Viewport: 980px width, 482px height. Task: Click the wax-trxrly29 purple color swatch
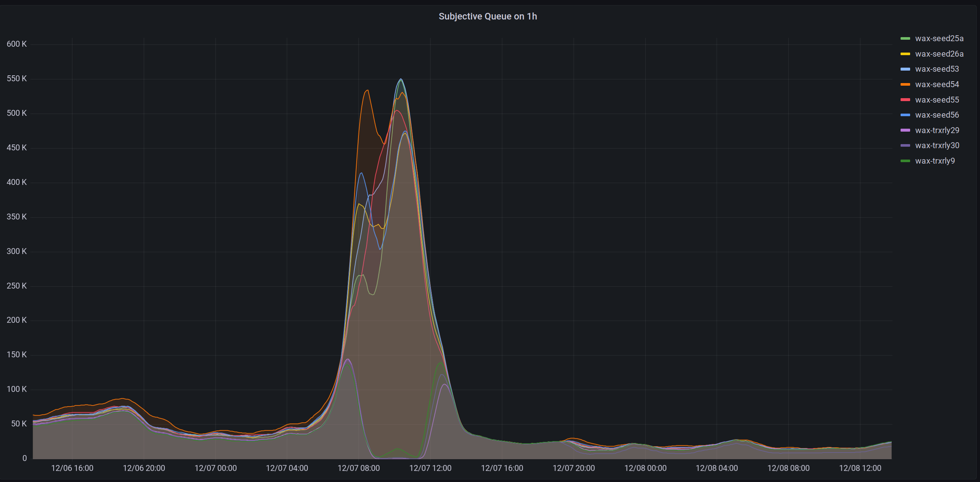(x=905, y=130)
